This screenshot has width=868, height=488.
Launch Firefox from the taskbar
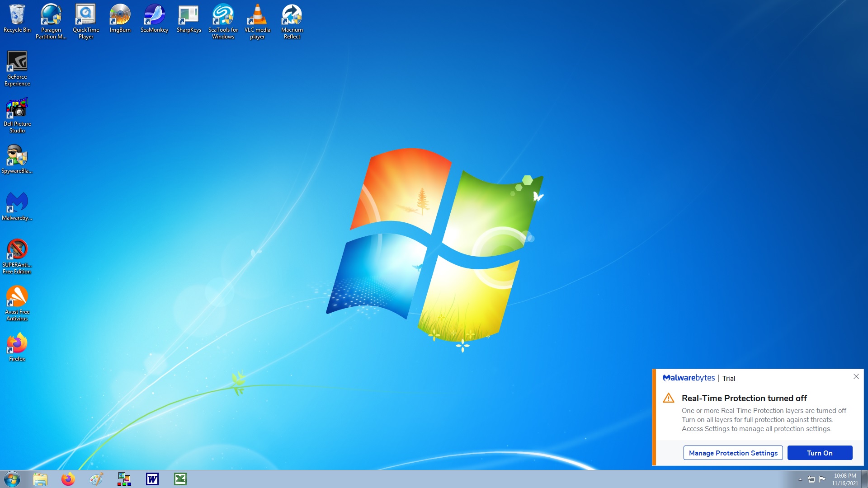click(68, 479)
